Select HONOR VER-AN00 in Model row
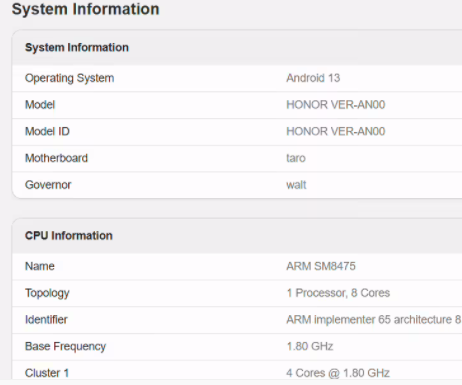This screenshot has height=385, width=462. (x=336, y=105)
